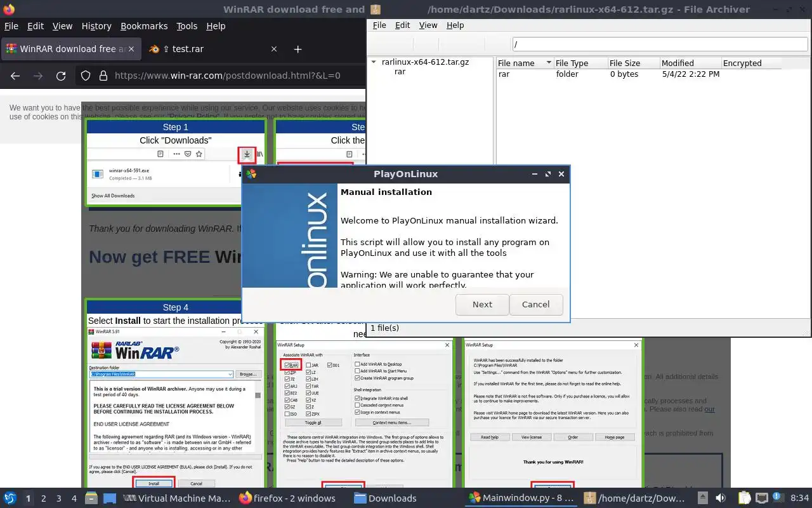The width and height of the screenshot is (812, 508).
Task: Switch to Virtual Machine Manager taskbar entry
Action: coord(177,498)
